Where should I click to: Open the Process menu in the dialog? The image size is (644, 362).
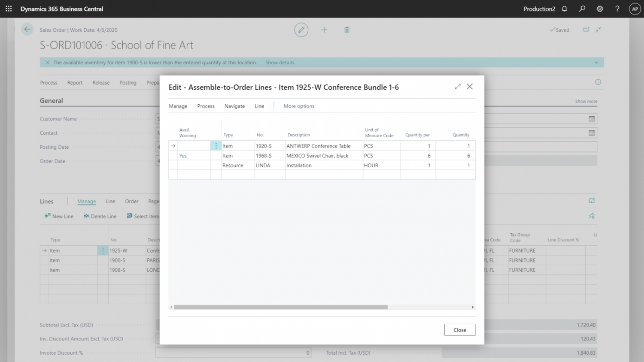206,106
